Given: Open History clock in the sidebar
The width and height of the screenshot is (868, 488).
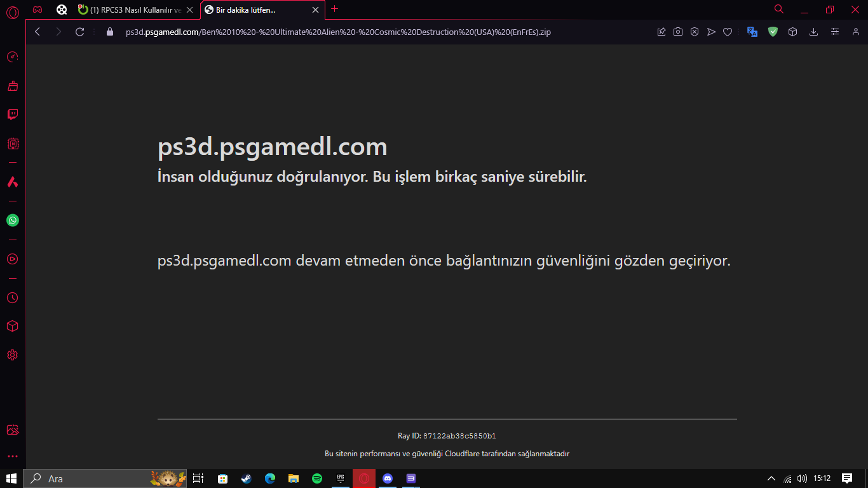Looking at the screenshot, I should coord(12,297).
